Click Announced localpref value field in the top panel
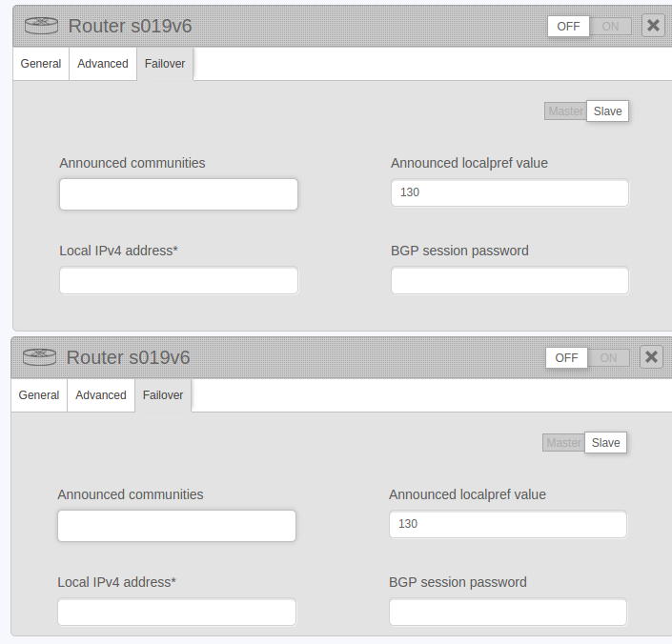This screenshot has width=672, height=644. click(510, 192)
